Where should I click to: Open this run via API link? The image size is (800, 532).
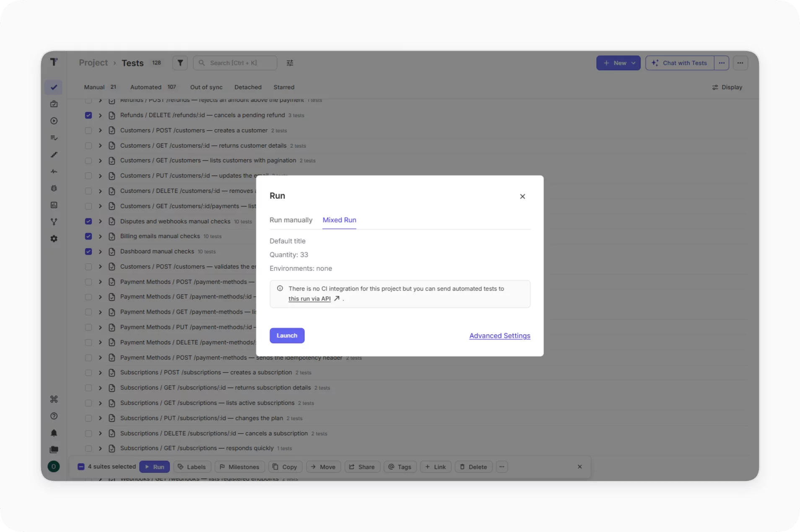[x=309, y=299]
